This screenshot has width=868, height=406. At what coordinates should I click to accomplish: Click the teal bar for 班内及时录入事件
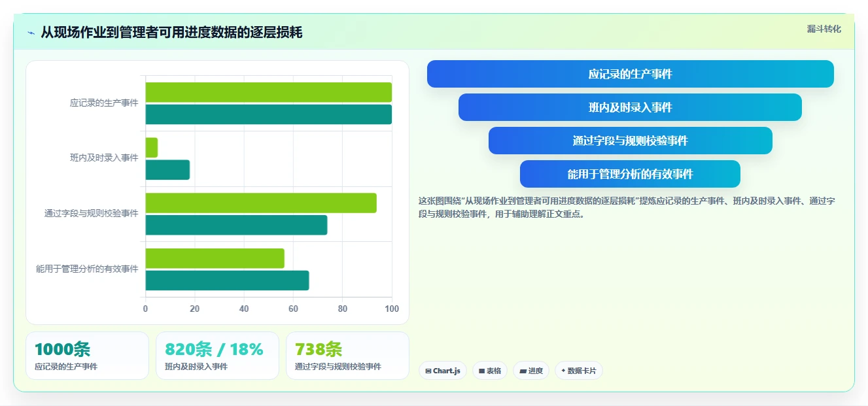167,170
